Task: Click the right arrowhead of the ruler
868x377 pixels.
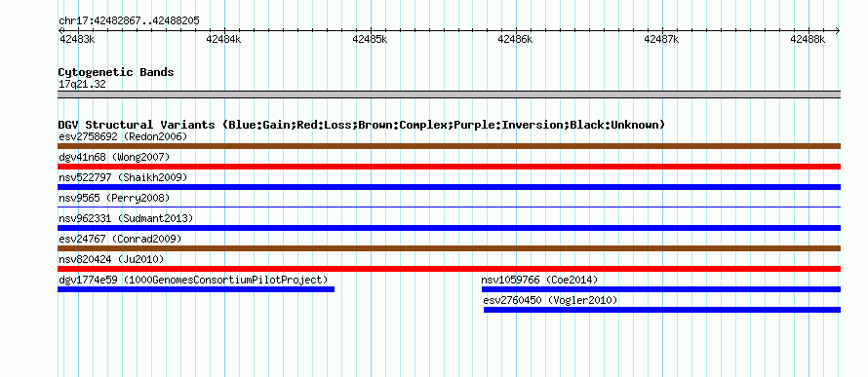Action: 838,31
